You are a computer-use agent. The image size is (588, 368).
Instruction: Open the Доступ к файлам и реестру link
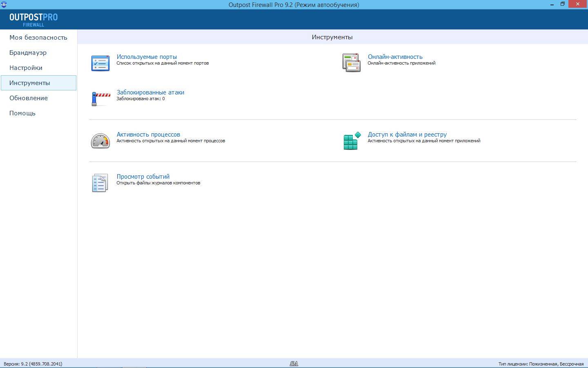pos(407,135)
